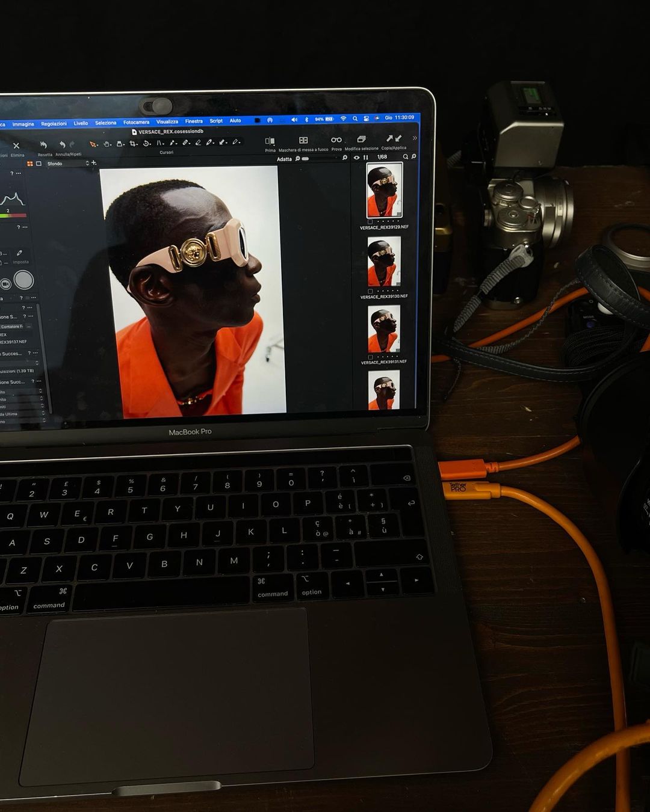Select the crop cursor tool
The width and height of the screenshot is (650, 812).
(133, 143)
